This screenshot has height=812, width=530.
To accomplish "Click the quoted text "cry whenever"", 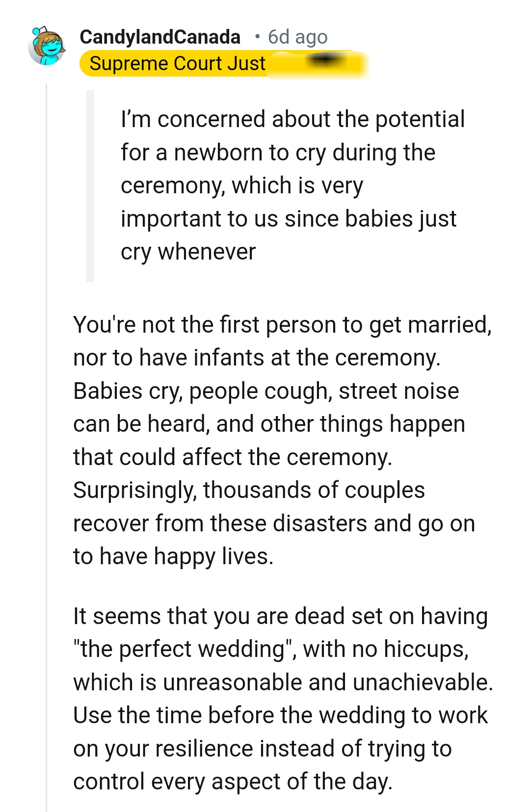I will pos(188,252).
